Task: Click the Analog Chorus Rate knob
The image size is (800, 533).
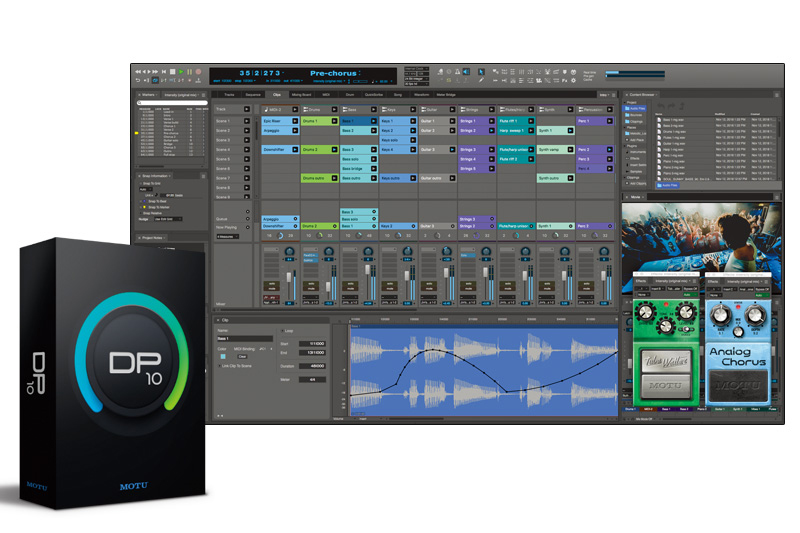Action: point(721,314)
